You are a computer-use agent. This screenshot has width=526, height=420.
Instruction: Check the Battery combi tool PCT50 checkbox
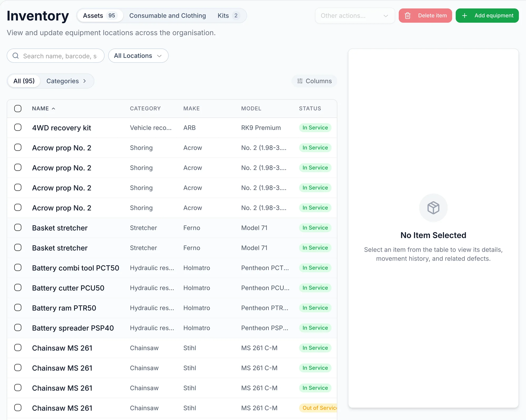click(18, 268)
